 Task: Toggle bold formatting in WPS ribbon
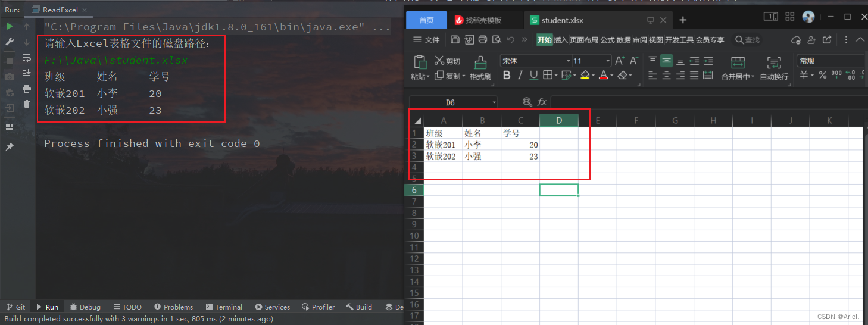pyautogui.click(x=507, y=76)
